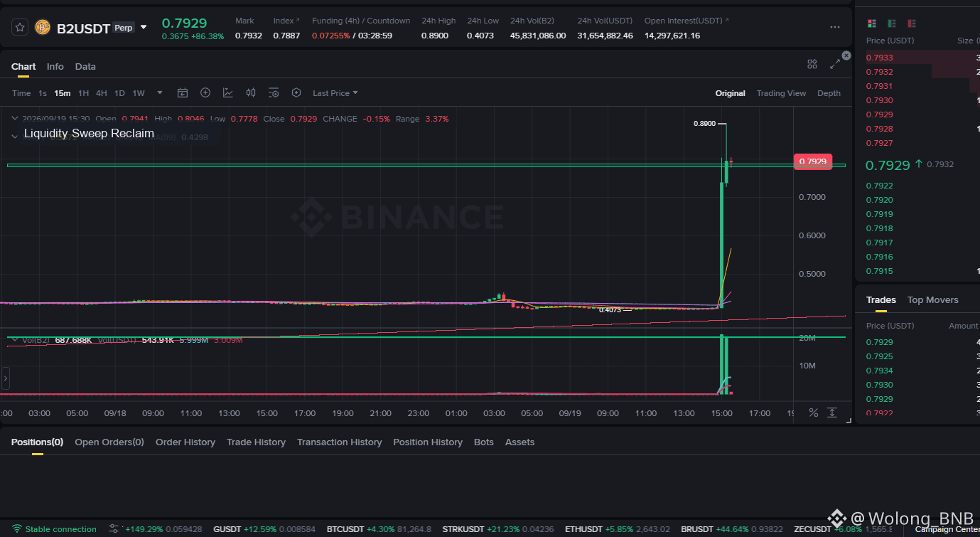This screenshot has width=980, height=537.
Task: Open the B2USDT pair selector dropdown
Action: [144, 27]
